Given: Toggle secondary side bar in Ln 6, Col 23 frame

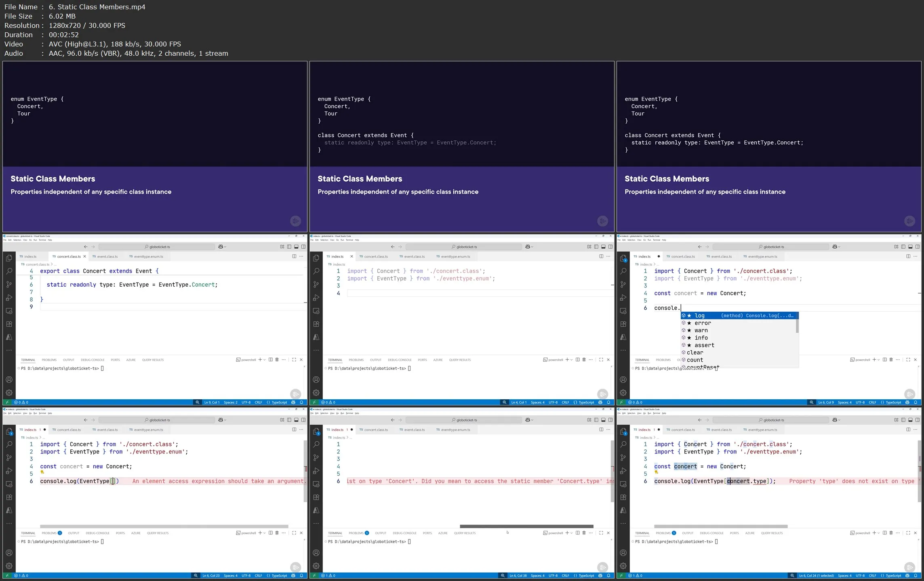Looking at the screenshot, I should (x=303, y=420).
